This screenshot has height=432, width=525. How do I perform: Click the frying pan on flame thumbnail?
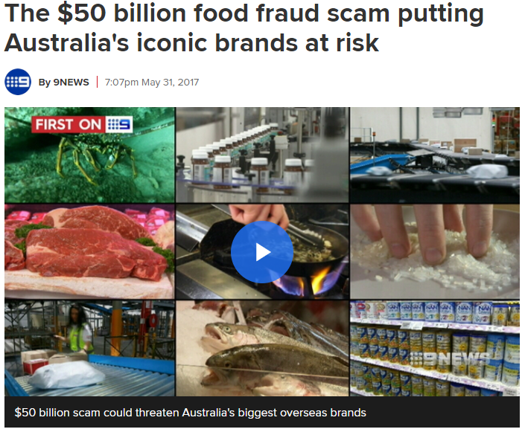262,251
